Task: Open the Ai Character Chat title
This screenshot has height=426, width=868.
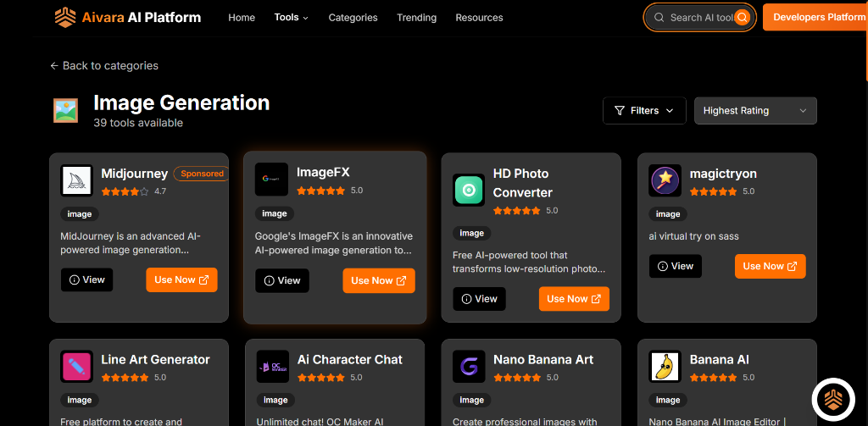Action: pyautogui.click(x=350, y=360)
